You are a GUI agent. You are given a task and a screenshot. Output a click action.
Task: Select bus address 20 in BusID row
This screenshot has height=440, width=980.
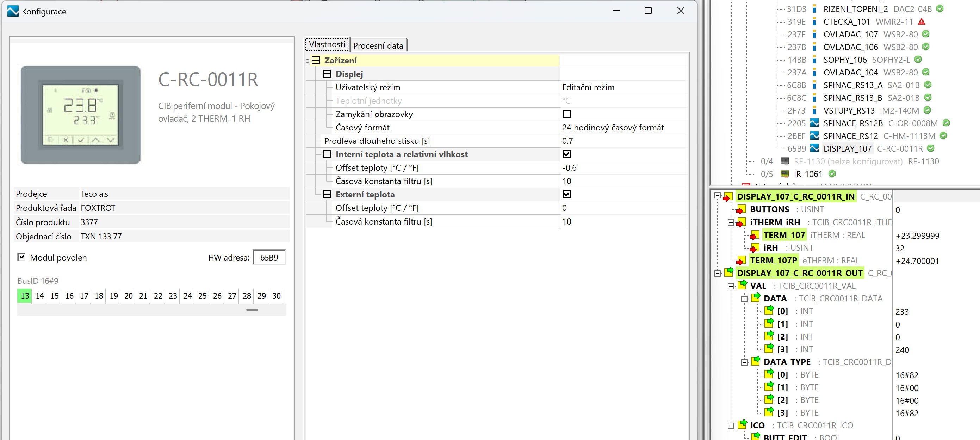(x=129, y=296)
